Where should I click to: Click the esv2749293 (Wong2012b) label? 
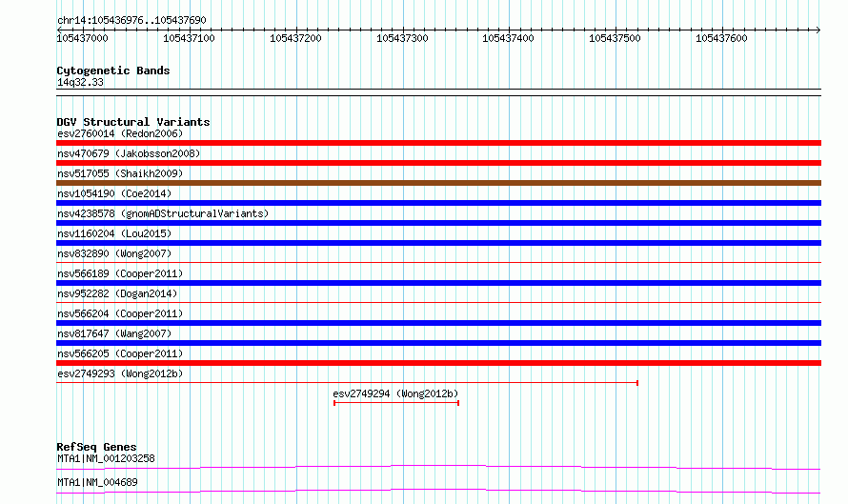tap(120, 373)
